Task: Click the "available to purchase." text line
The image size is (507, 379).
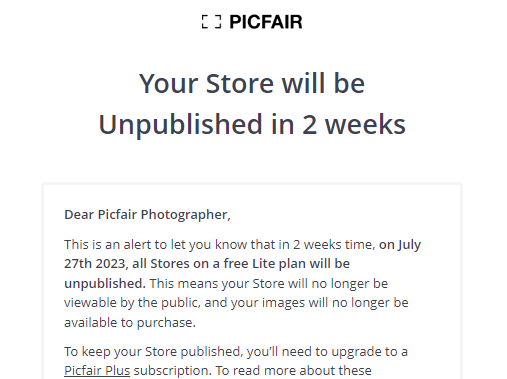Action: coord(130,323)
